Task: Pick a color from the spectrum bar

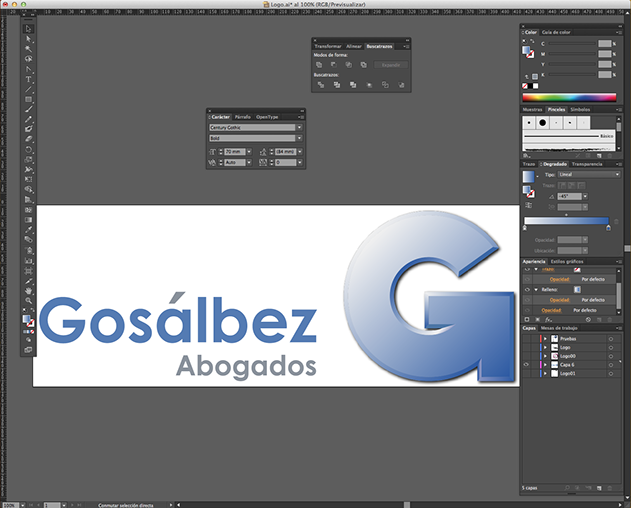Action: [569, 97]
